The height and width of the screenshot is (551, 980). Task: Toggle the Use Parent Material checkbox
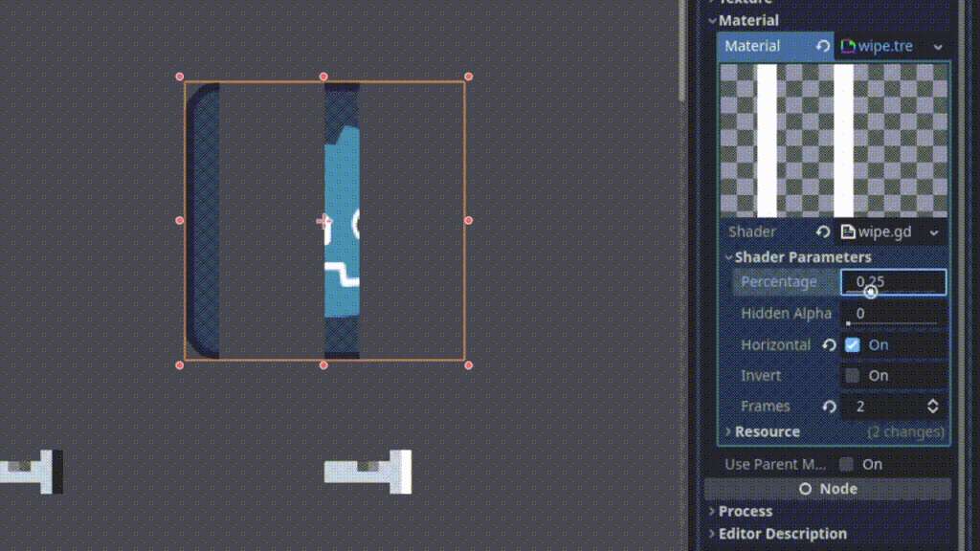[x=845, y=464]
